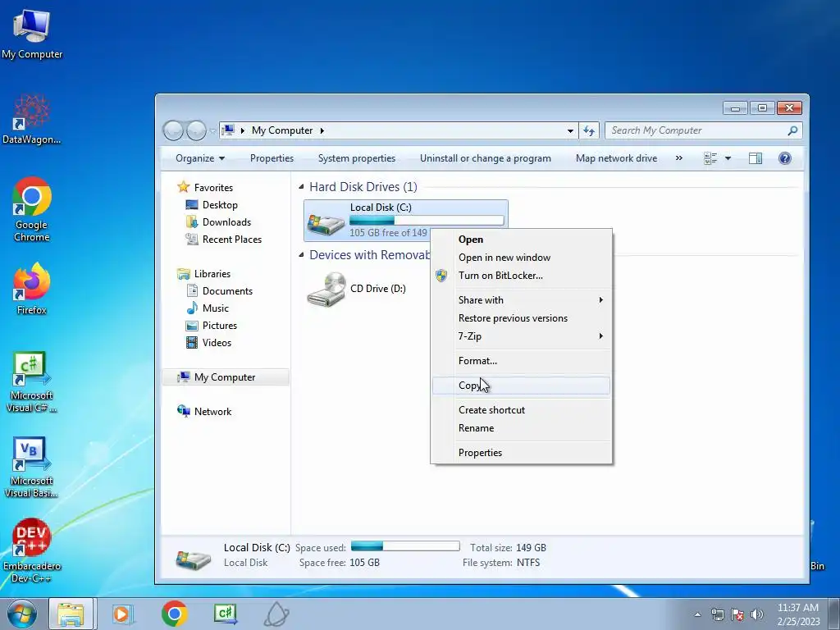Click the forward navigation arrow
Viewport: 840px width, 630px height.
[196, 130]
